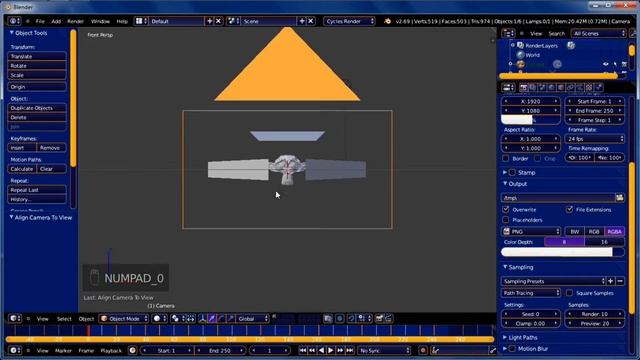Open the Particles properties tab icon

pyautogui.click(x=598, y=87)
